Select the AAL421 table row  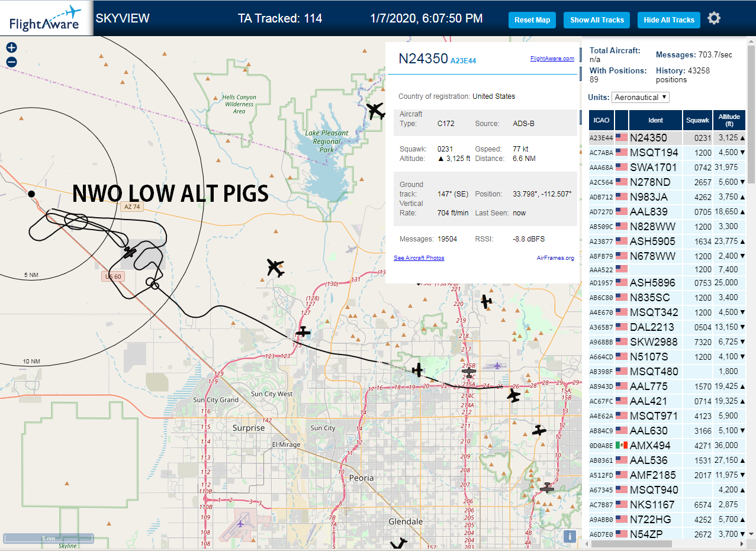[668, 401]
